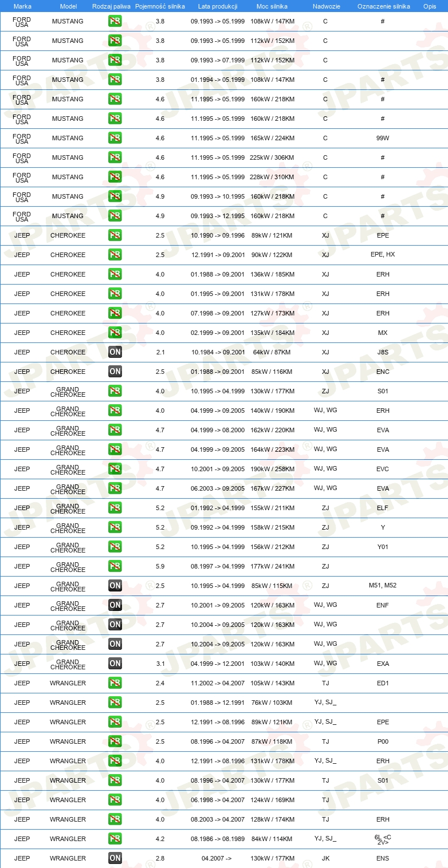The width and height of the screenshot is (448, 868).
Task: Click the PB icon for Grand Cherokee EVC row
Action: click(115, 469)
